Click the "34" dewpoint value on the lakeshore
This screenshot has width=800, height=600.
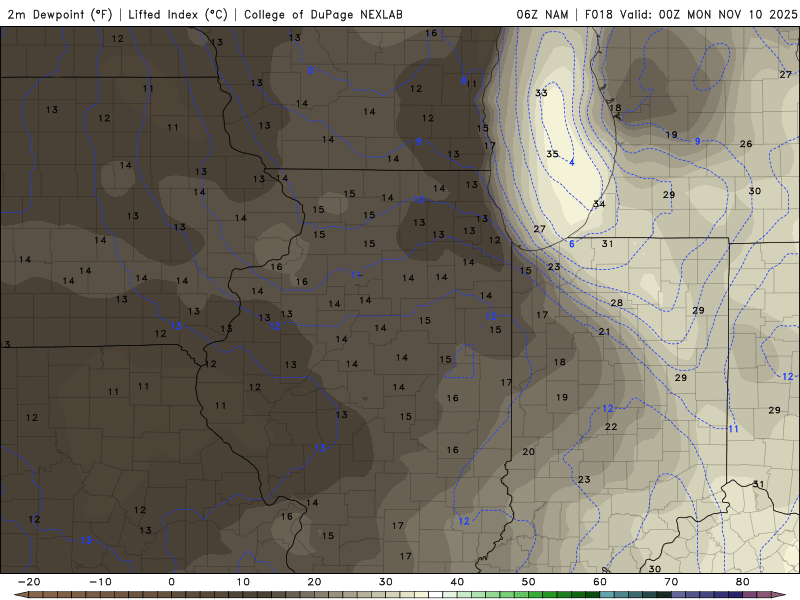(x=599, y=204)
